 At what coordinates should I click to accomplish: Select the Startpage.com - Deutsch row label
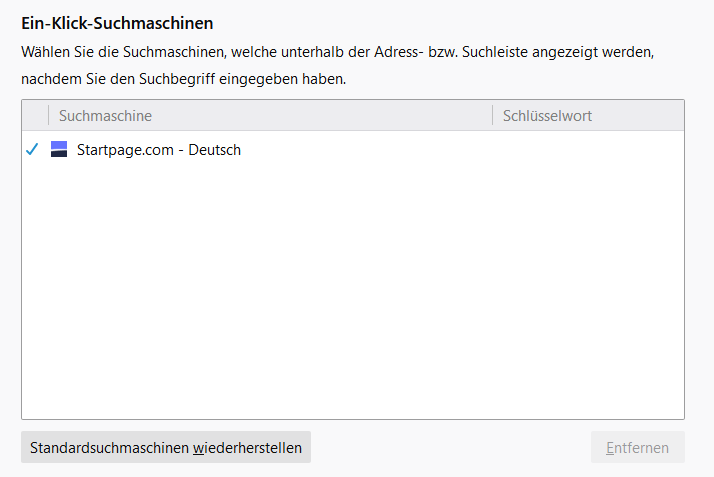click(159, 150)
